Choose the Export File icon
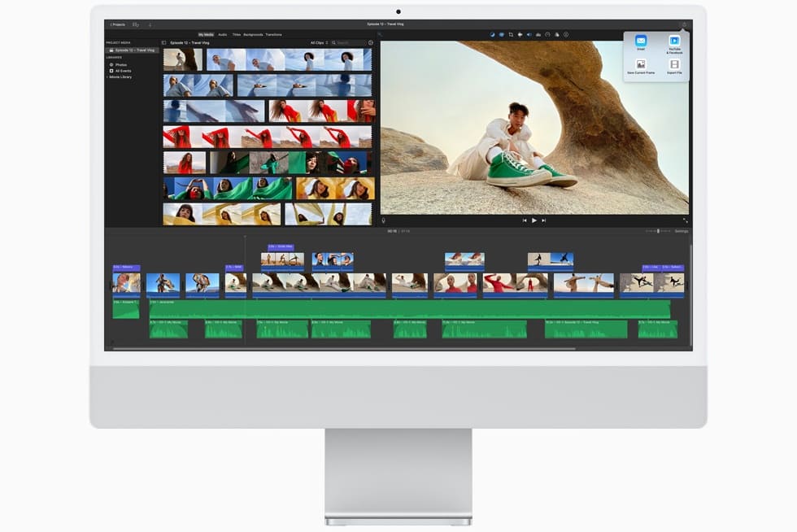 (674, 64)
